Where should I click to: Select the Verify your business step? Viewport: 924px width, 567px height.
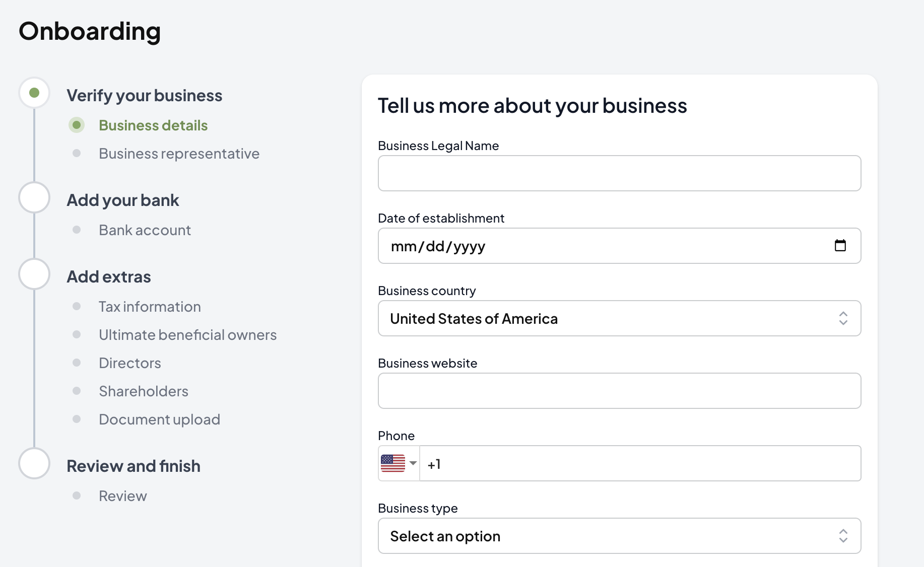(145, 95)
